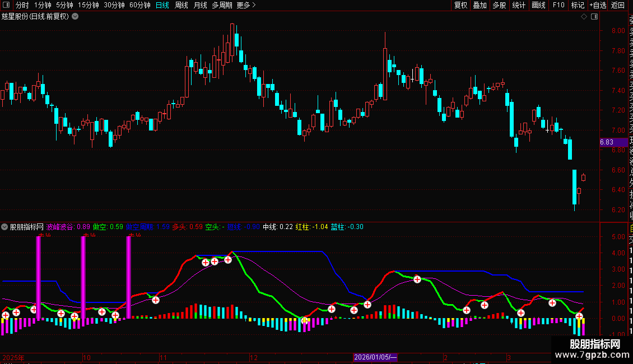This screenshot has height=364, width=633.
Task: Expand the 慈星股份 stock title dropdown arrow
Action: pyautogui.click(x=75, y=16)
